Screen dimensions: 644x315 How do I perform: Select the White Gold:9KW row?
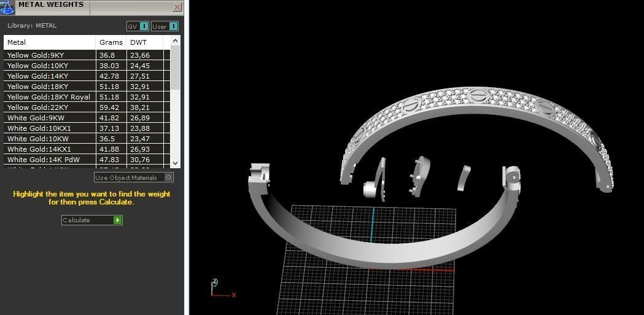pos(87,118)
